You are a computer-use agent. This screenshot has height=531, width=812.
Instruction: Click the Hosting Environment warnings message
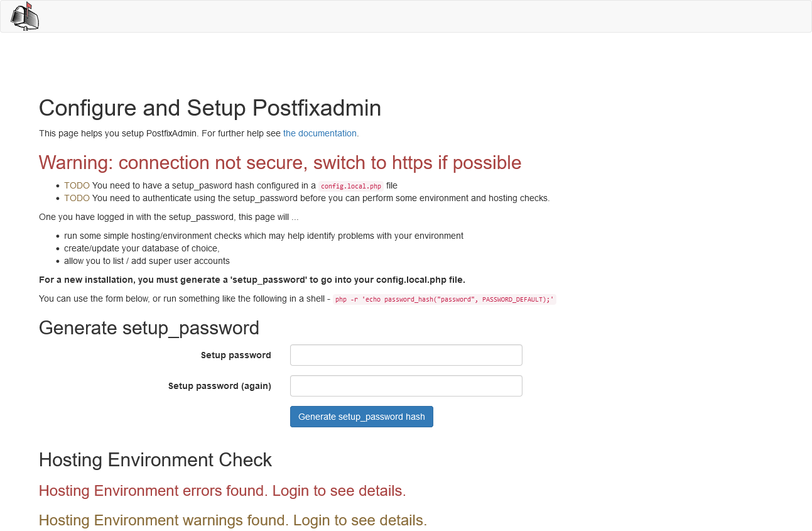[x=233, y=520]
